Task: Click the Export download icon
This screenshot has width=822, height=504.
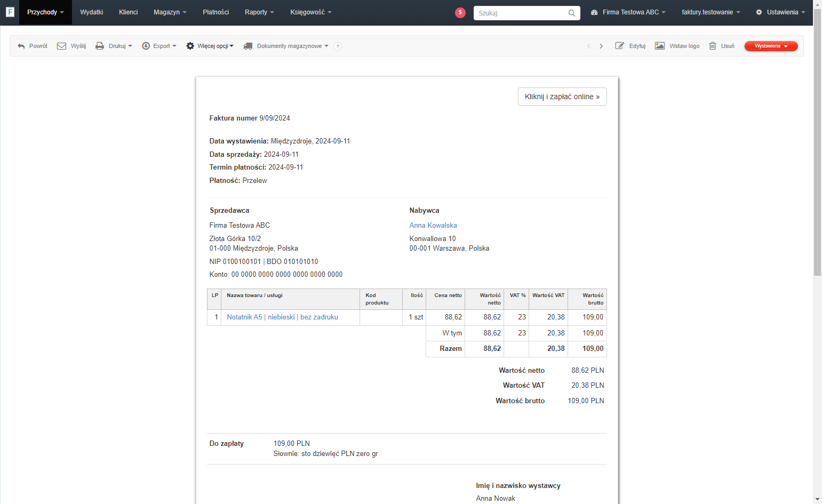Action: tap(146, 46)
